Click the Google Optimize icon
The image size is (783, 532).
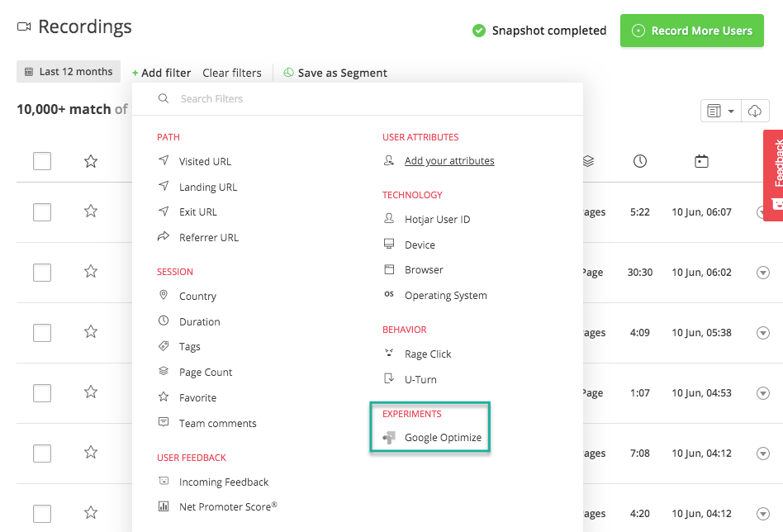[389, 438]
